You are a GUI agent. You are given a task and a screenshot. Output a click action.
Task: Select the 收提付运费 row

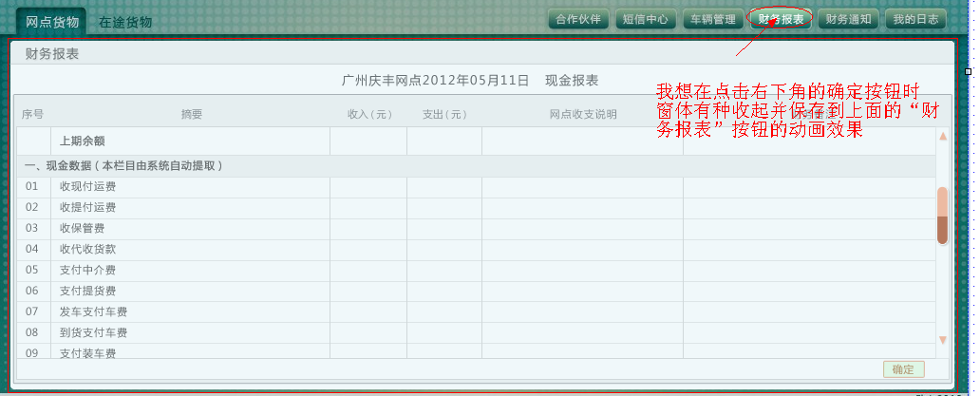pyautogui.click(x=477, y=207)
